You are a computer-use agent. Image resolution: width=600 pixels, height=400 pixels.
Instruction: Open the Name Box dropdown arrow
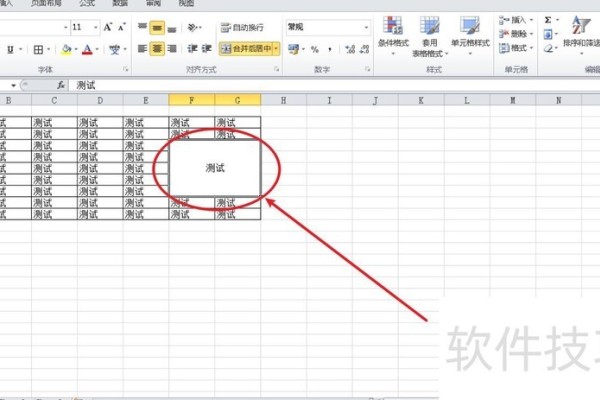tap(13, 85)
